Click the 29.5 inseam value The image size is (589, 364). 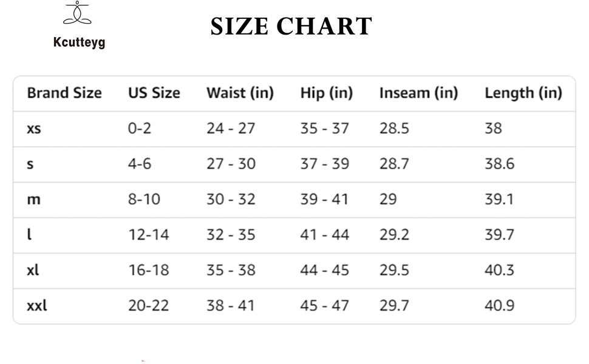point(394,270)
